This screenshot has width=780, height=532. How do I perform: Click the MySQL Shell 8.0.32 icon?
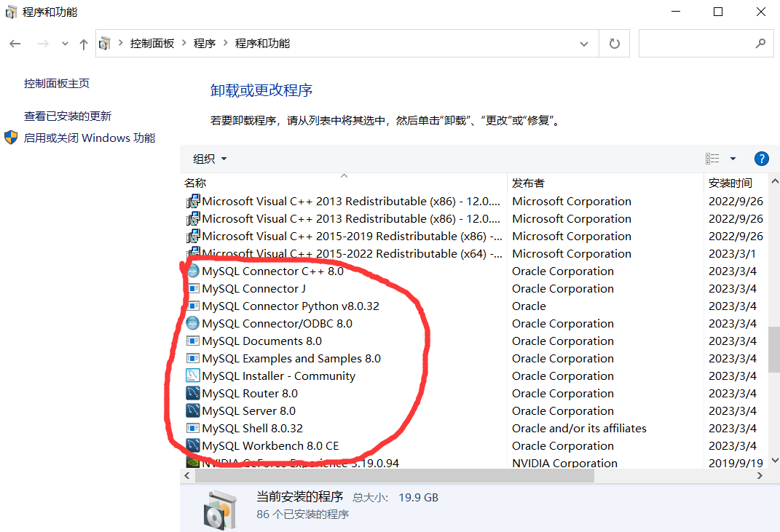click(193, 428)
